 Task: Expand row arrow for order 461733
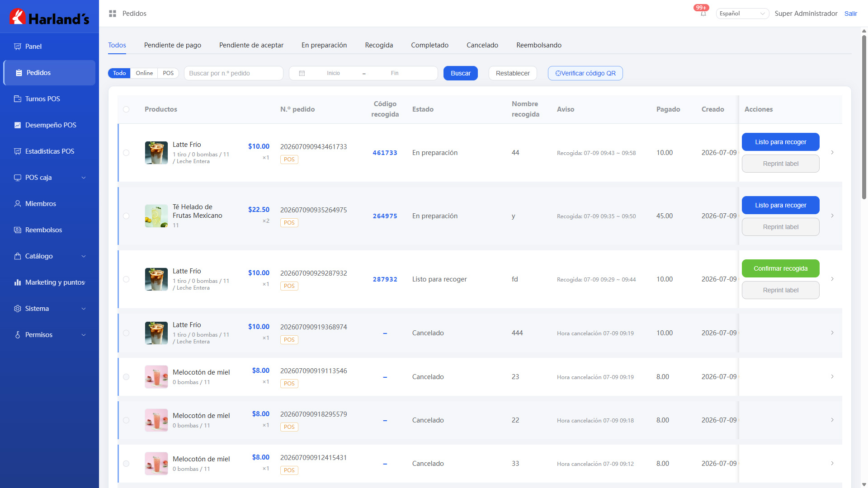832,153
